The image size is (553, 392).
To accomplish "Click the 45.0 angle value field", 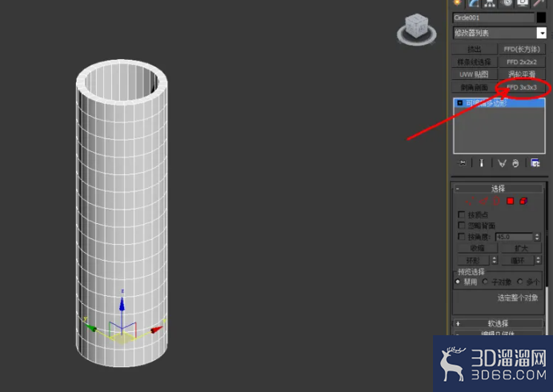I will coord(515,237).
